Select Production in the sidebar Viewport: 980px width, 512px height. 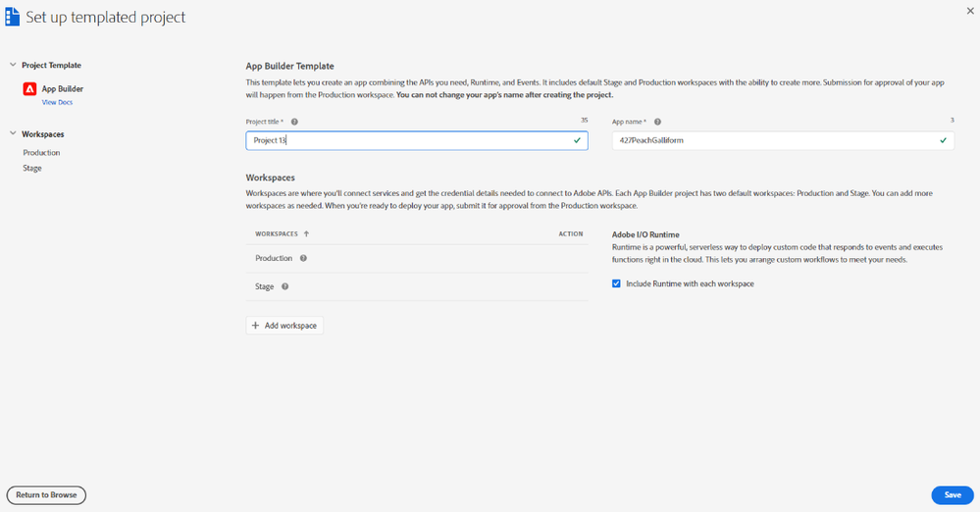41,153
